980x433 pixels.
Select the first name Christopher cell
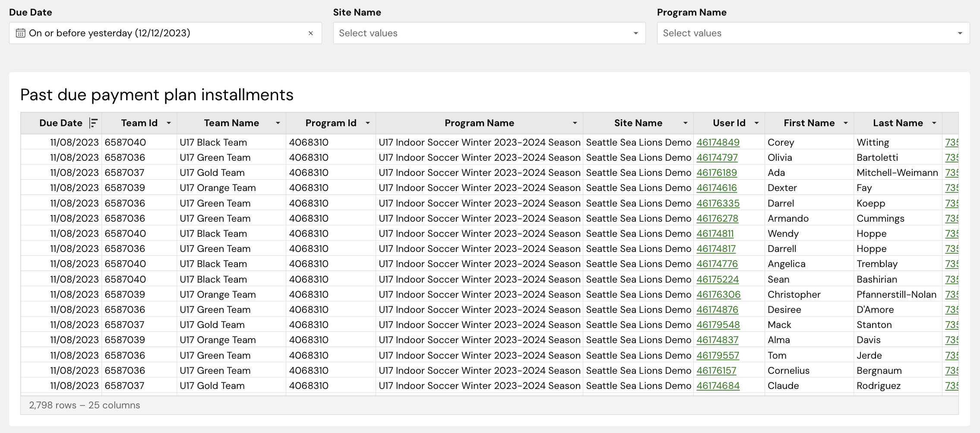[809, 294]
